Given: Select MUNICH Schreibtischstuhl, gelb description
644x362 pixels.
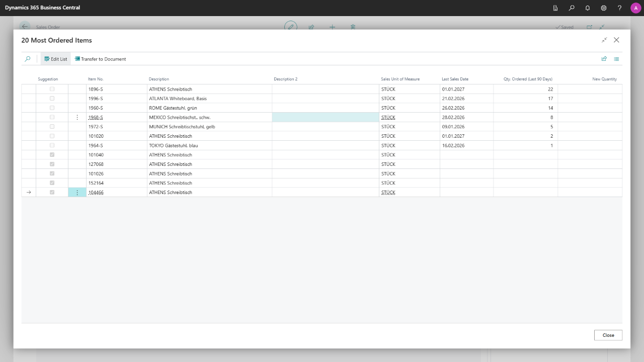Looking at the screenshot, I should 182,127.
